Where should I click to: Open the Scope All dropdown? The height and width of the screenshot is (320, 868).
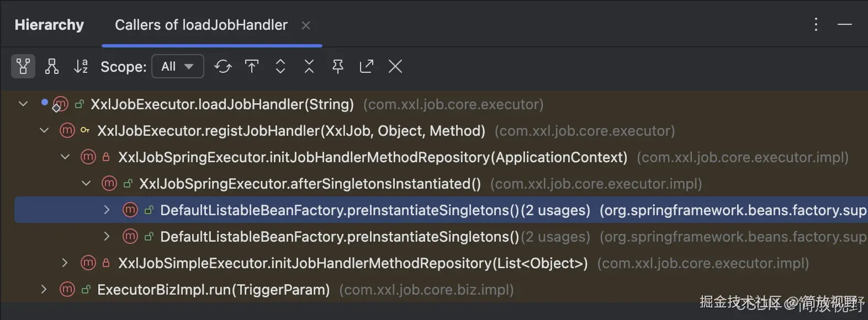(178, 67)
